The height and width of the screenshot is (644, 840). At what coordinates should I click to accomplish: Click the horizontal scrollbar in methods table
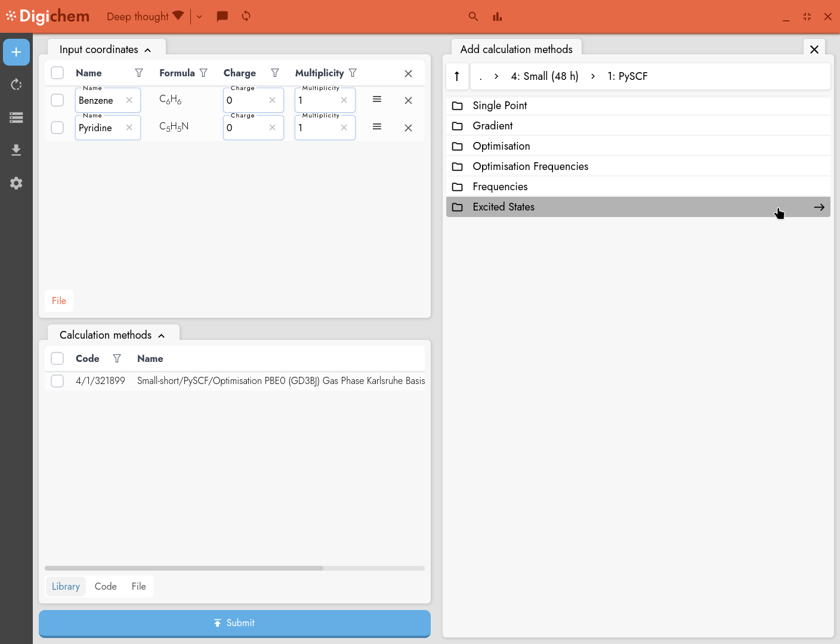pos(184,568)
